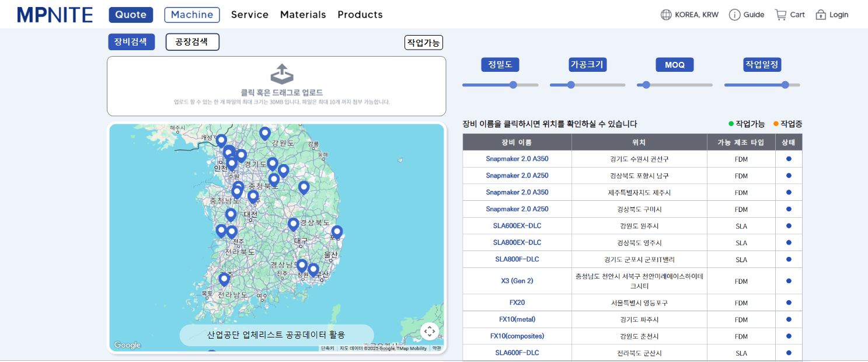The width and height of the screenshot is (868, 362).
Task: Open Snapmaker 2.0 A250 in 포항시
Action: click(517, 176)
